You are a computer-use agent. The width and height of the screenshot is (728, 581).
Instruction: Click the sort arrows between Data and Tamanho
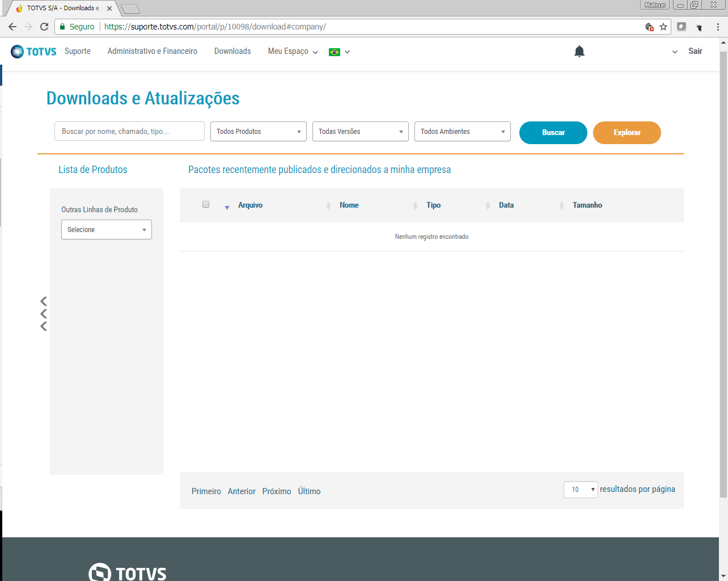[x=561, y=205]
